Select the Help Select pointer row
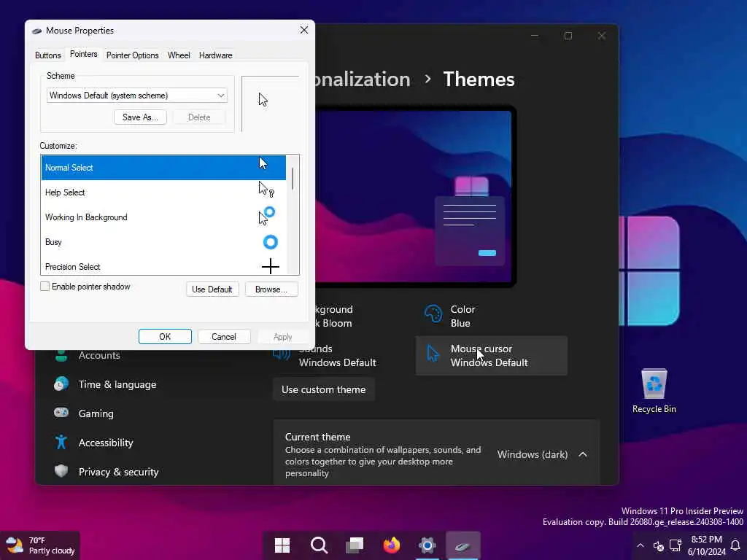The width and height of the screenshot is (747, 560). [x=163, y=192]
